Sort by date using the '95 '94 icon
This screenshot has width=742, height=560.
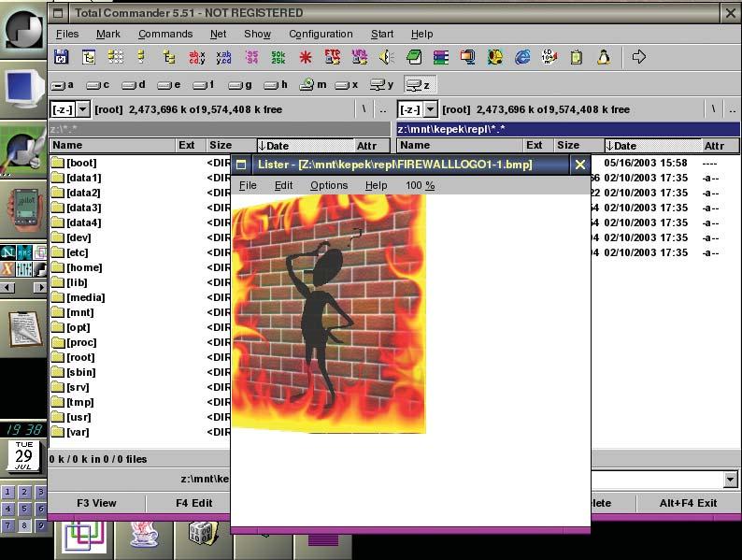251,57
